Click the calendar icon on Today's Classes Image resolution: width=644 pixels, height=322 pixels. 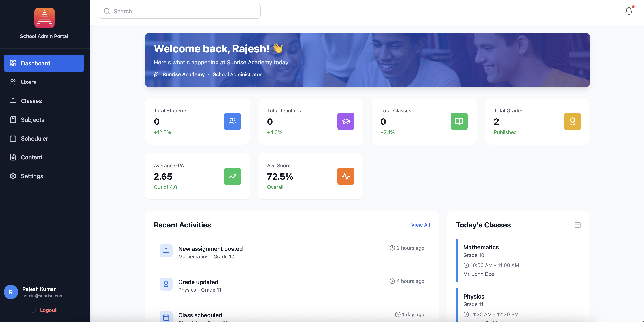[x=578, y=225]
